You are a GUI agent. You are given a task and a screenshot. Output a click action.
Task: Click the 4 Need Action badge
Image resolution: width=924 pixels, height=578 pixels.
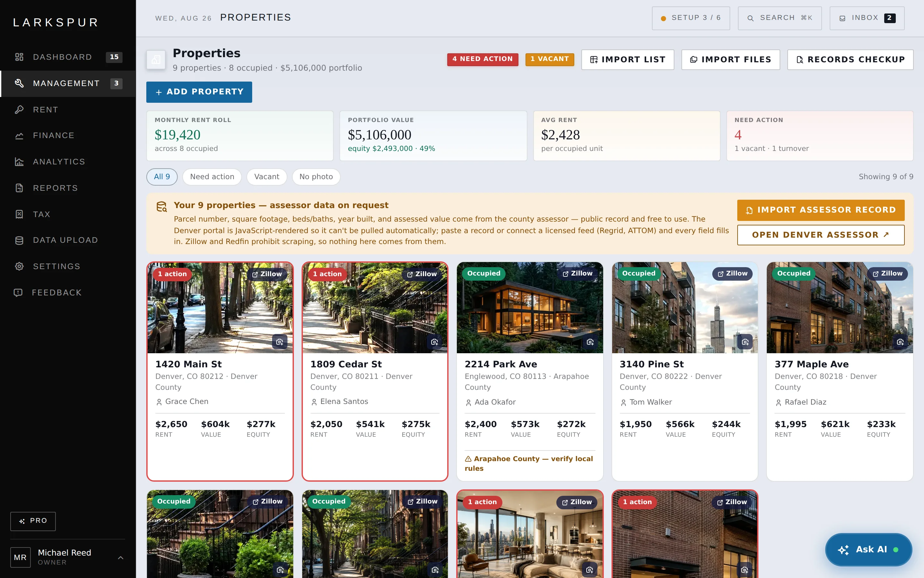pos(483,59)
